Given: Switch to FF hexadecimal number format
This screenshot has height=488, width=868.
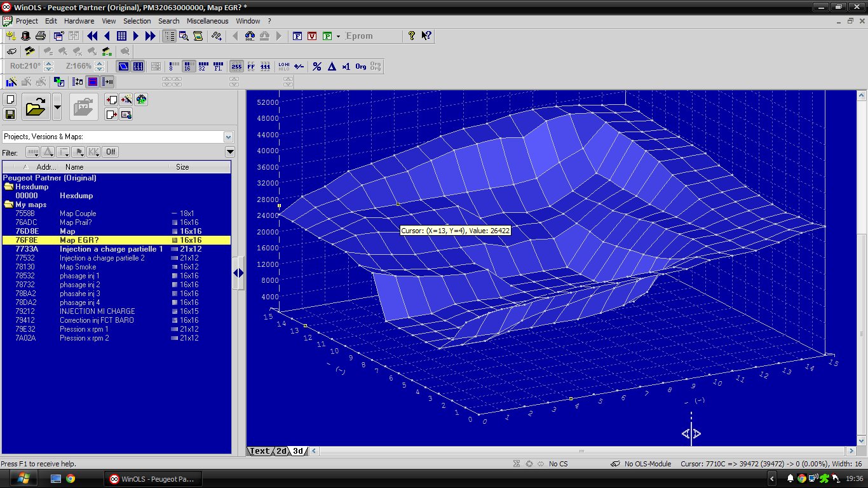Looking at the screenshot, I should point(251,66).
